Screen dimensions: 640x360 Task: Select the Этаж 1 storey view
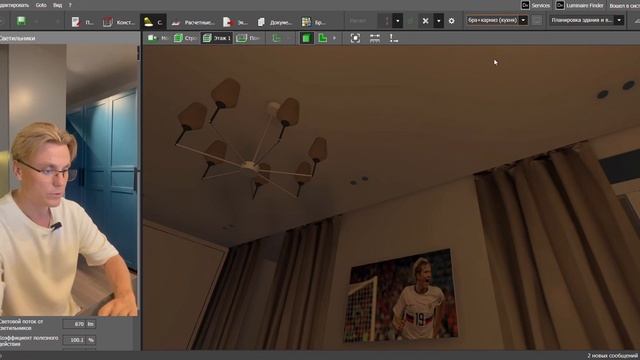click(217, 38)
